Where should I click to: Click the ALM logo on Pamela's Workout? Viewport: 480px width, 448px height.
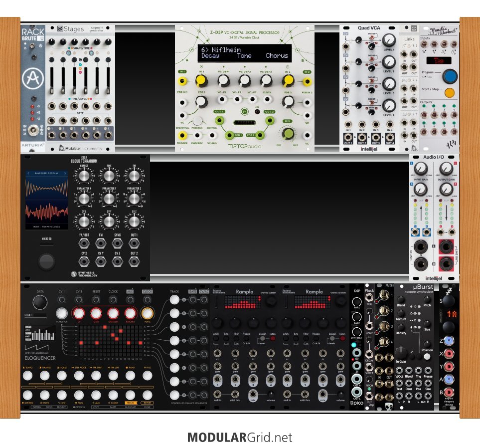450,143
